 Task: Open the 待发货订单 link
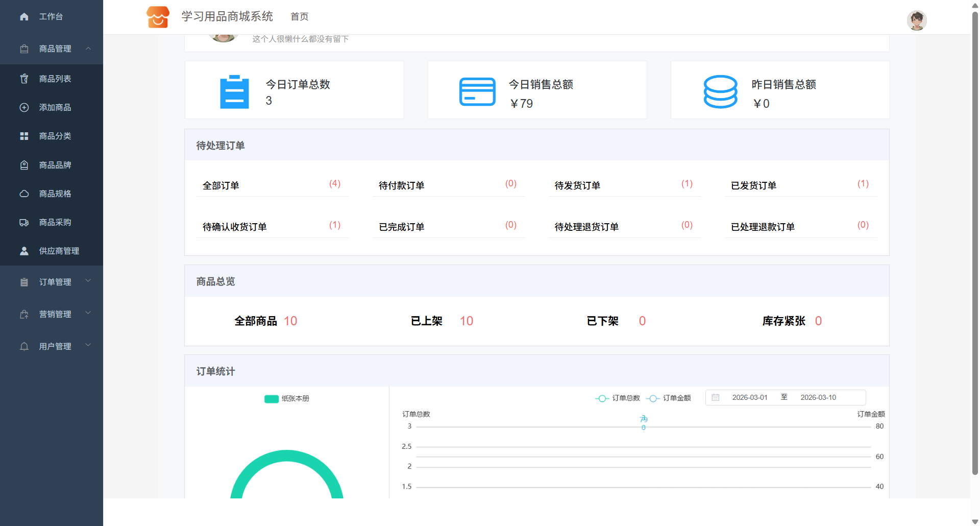pyautogui.click(x=577, y=185)
